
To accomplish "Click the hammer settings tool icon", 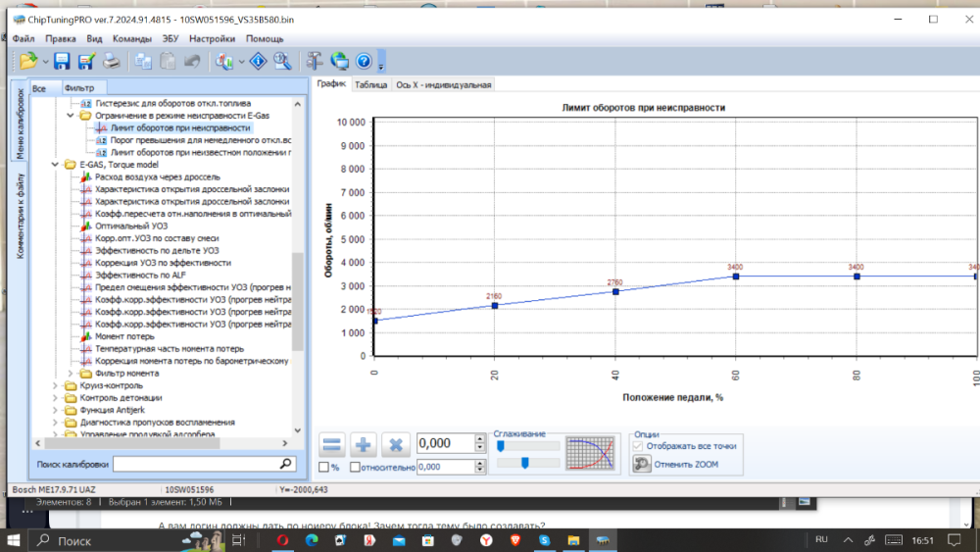I will [315, 62].
